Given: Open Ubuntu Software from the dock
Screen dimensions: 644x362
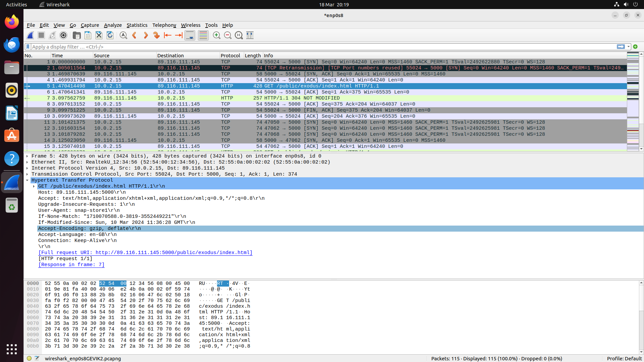Looking at the screenshot, I should tap(12, 136).
